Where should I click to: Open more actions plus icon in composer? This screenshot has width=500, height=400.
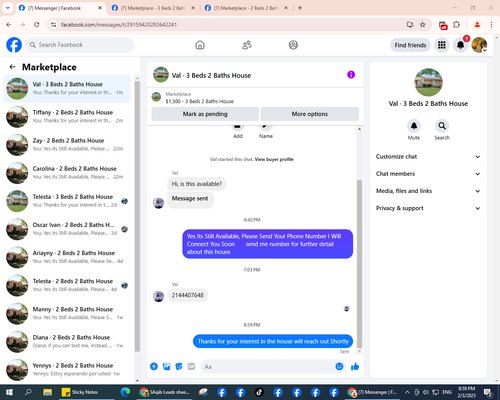[x=154, y=367]
